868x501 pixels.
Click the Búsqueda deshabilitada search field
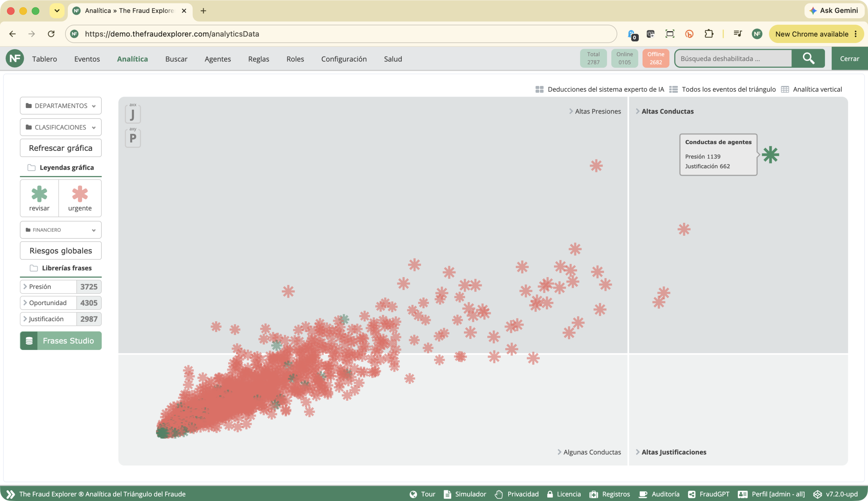[x=733, y=59]
